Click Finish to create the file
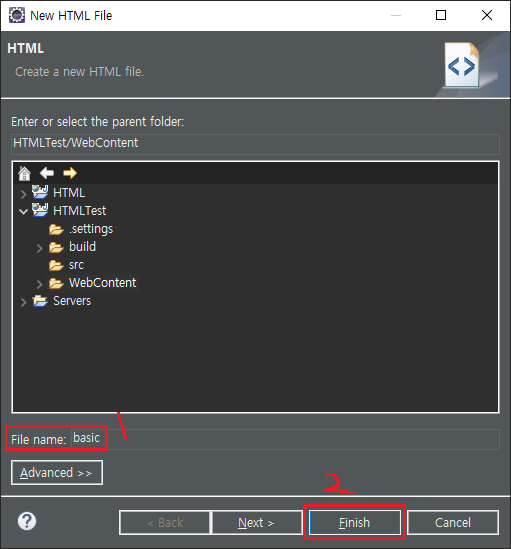Screen dimensions: 511x549 354,523
